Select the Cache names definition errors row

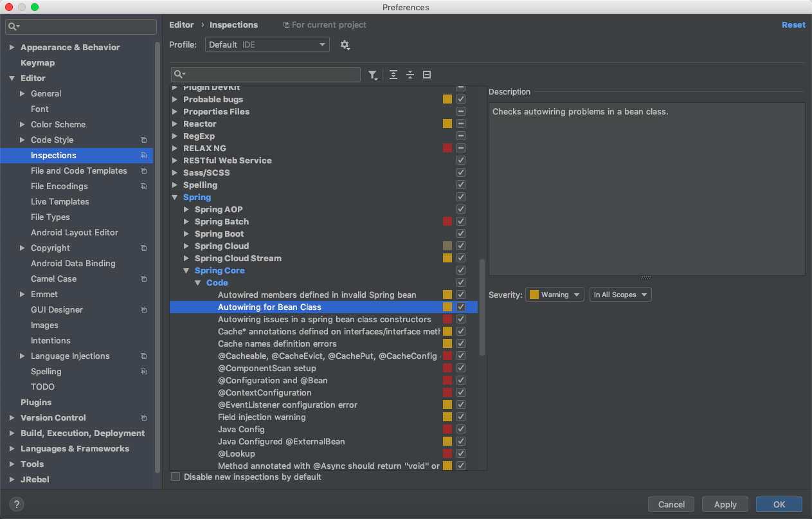[323, 344]
